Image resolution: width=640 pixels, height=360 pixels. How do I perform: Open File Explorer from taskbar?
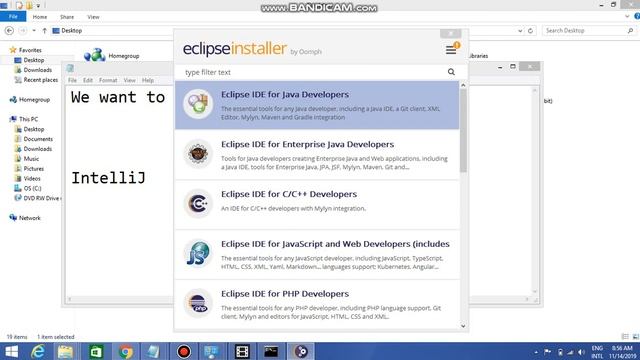coord(65,351)
